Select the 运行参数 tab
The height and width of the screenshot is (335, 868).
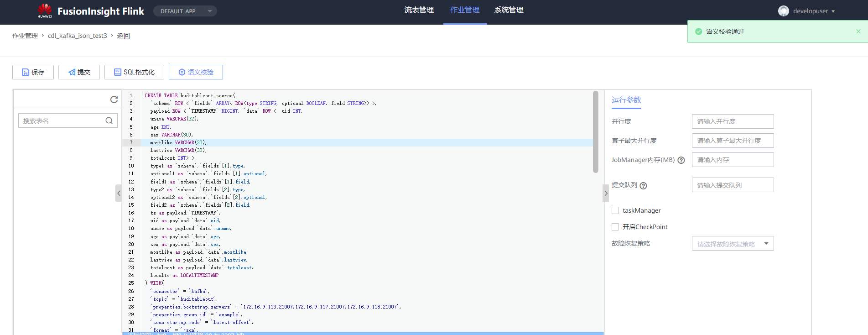[626, 100]
